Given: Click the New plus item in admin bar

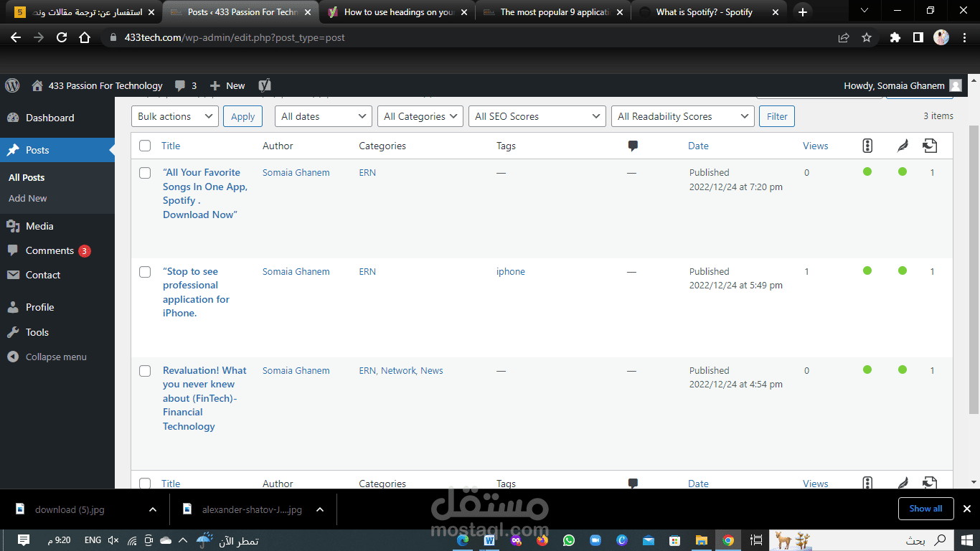Looking at the screenshot, I should click(227, 85).
